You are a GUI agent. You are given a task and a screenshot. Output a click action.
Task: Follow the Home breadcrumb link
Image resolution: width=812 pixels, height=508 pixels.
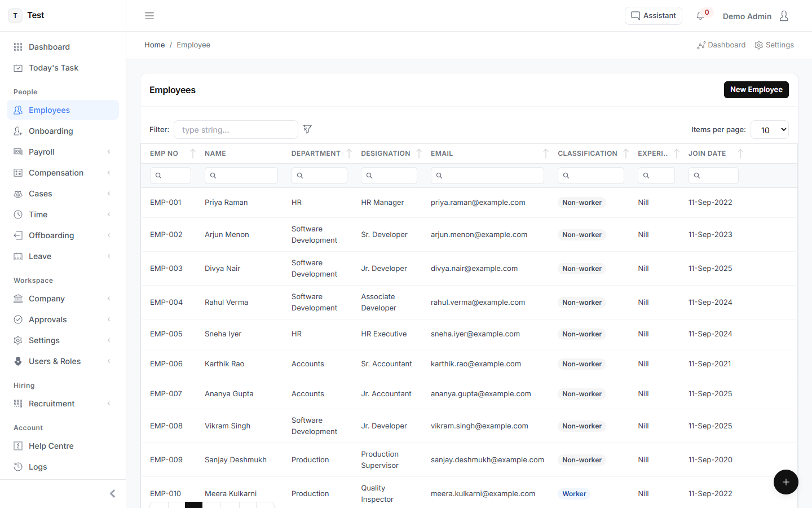pyautogui.click(x=155, y=45)
